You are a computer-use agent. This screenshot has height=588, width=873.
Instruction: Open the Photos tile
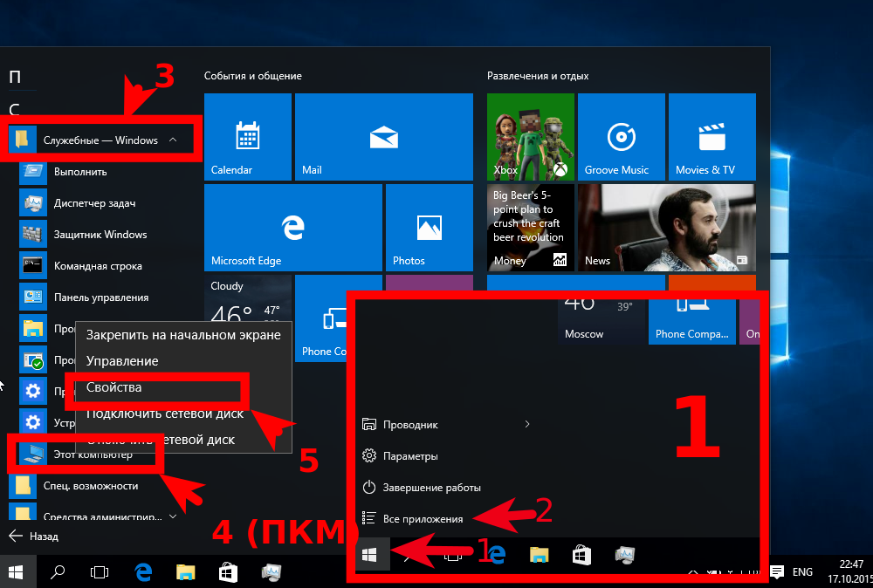point(430,228)
